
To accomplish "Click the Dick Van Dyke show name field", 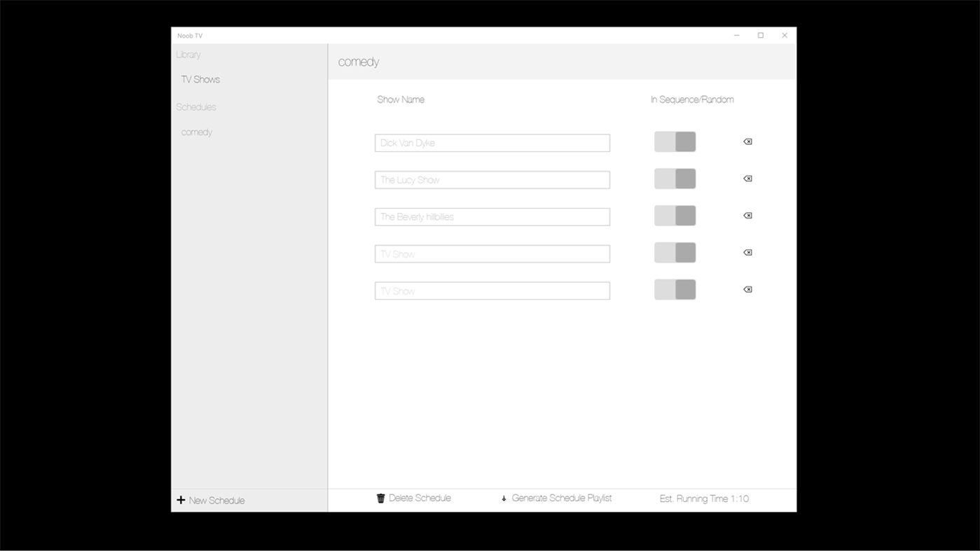I will [492, 142].
